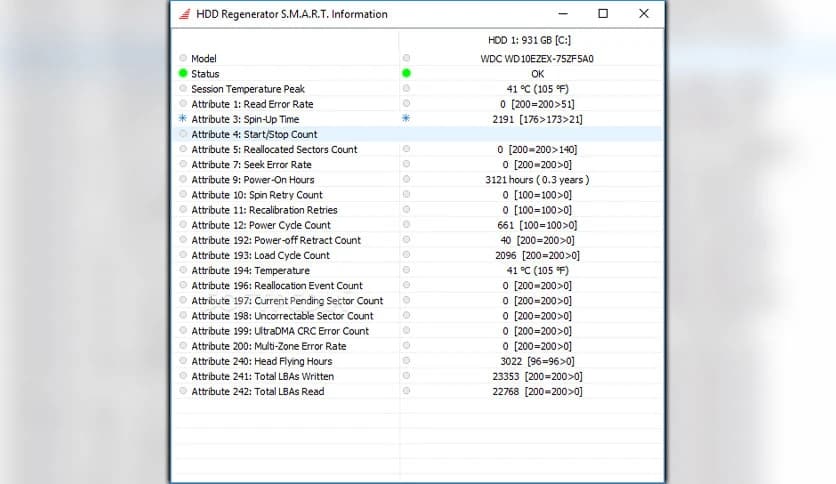The height and width of the screenshot is (484, 836).
Task: Click the gray dot beside Total LBAs Read label
Action: click(183, 391)
